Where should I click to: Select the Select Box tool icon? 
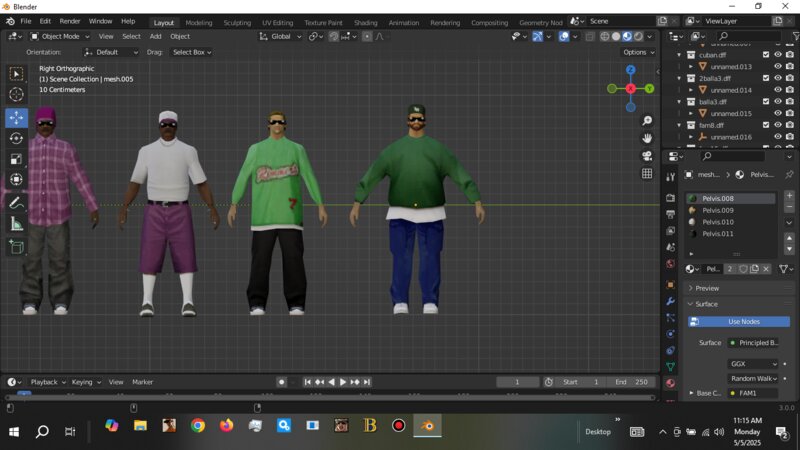pyautogui.click(x=16, y=74)
